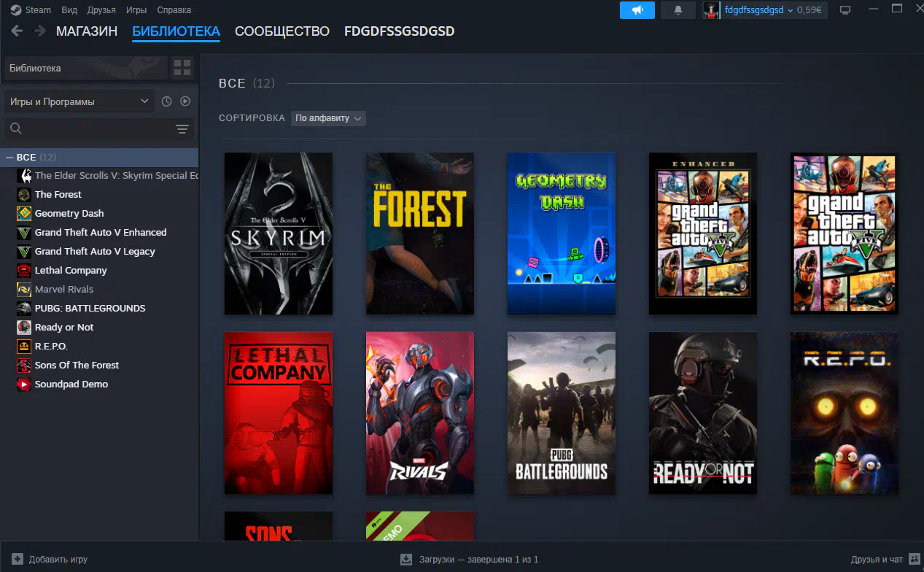Click the Soundpad Demo sidebar icon
924x572 pixels.
(x=24, y=384)
